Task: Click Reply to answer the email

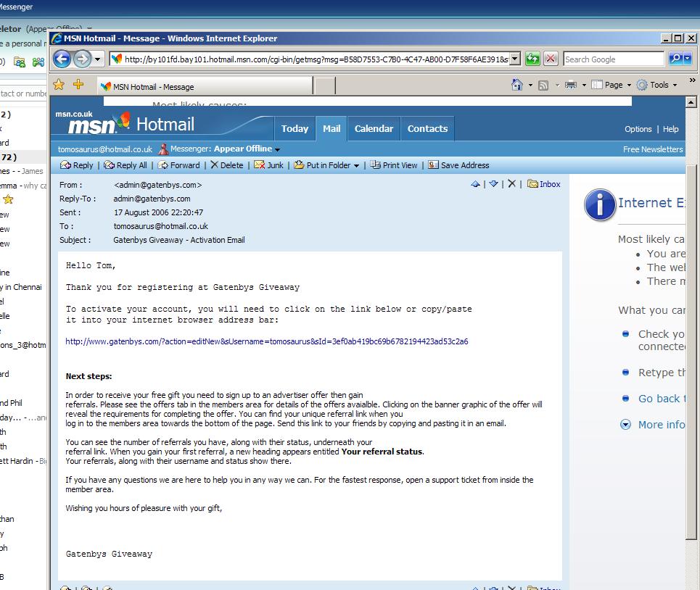Action: 77,165
